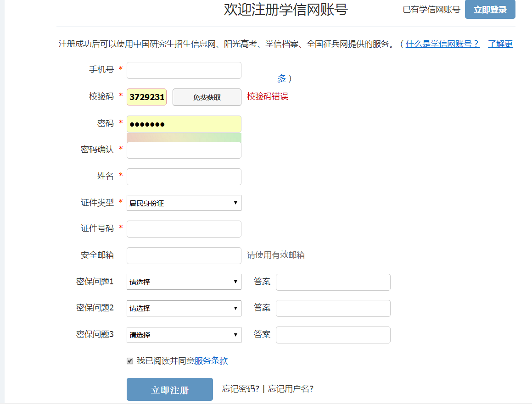Click the 了解更 link
Screen dimensions: 532x404
tap(501, 44)
